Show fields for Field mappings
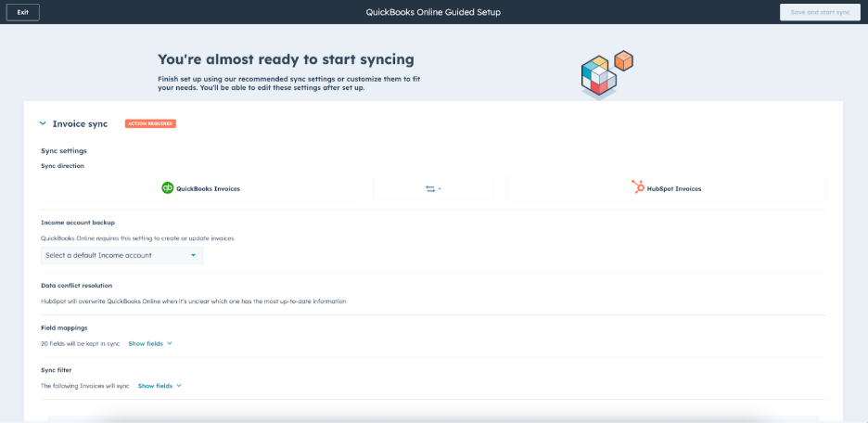Image resolution: width=868 pixels, height=423 pixels. coord(146,343)
